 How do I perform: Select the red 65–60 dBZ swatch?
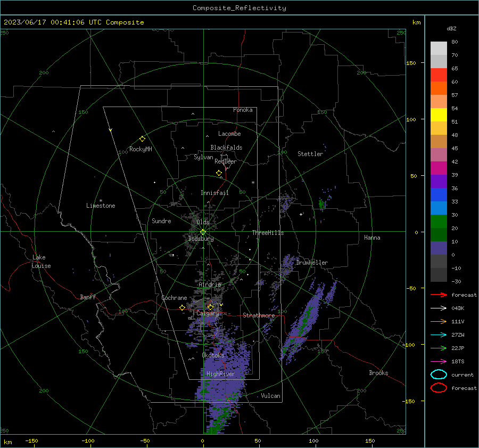coord(439,75)
